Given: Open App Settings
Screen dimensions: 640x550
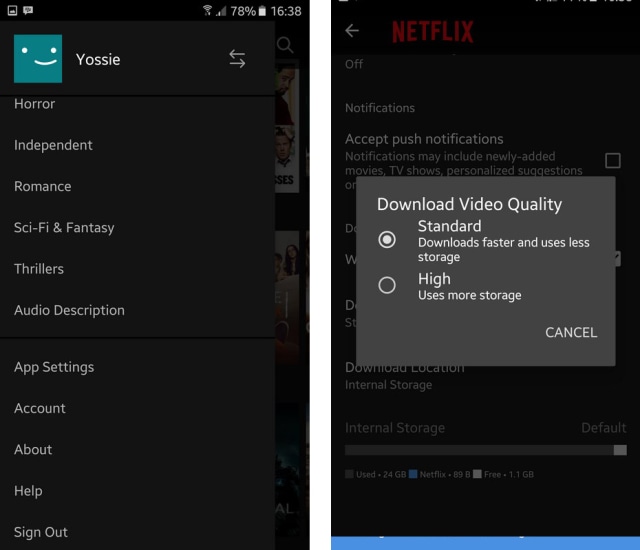Looking at the screenshot, I should click(54, 367).
